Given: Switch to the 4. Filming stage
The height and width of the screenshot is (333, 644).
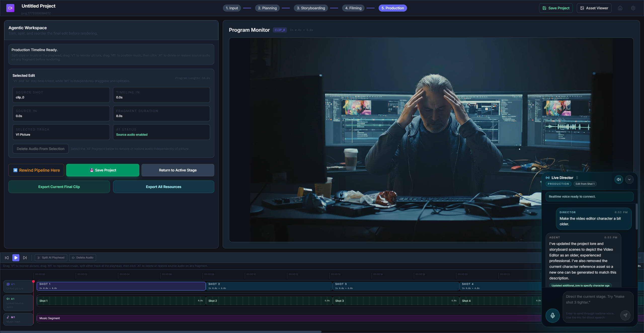Looking at the screenshot, I should point(353,8).
